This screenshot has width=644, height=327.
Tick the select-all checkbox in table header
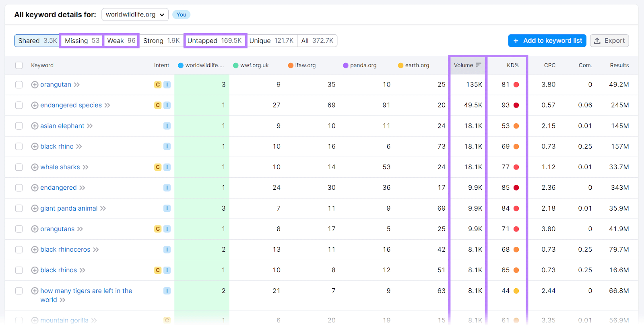click(x=19, y=65)
